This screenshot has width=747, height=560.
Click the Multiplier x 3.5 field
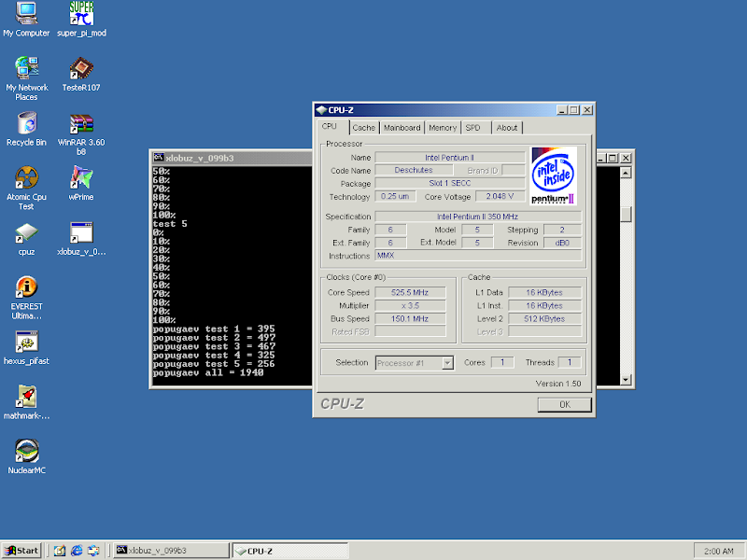pos(410,306)
